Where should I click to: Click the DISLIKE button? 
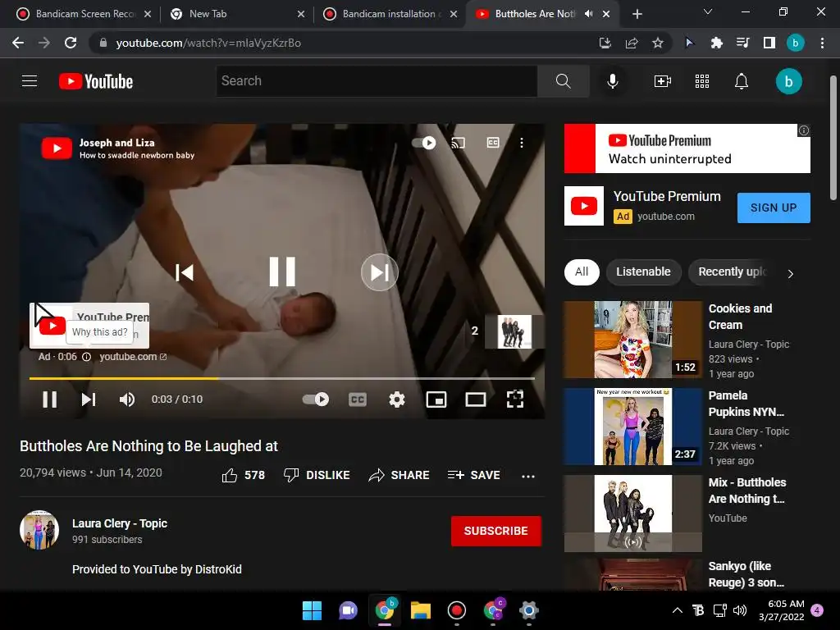[317, 475]
